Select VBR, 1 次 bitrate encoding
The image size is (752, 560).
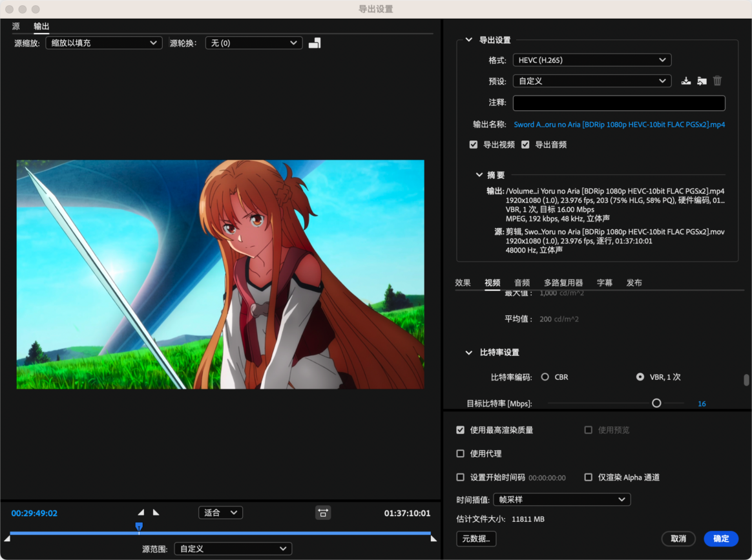[x=640, y=377]
